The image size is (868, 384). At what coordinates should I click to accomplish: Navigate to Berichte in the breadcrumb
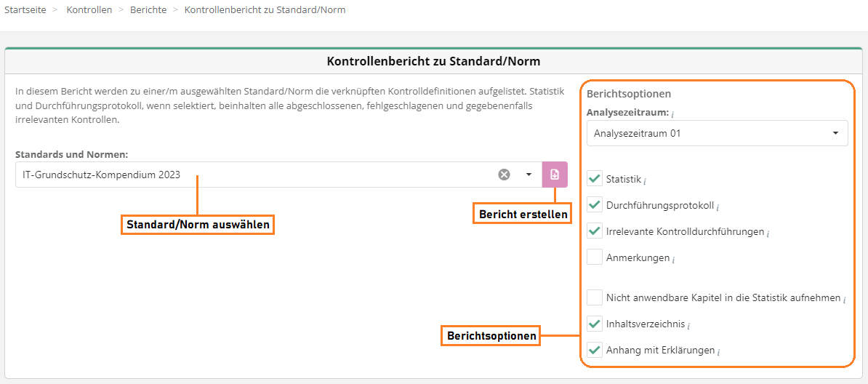pyautogui.click(x=148, y=10)
